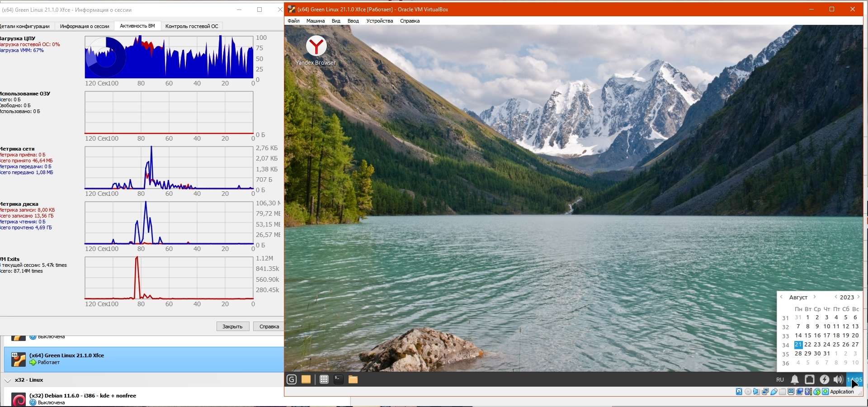The height and width of the screenshot is (407, 868).
Task: Go to previous year in calendar
Action: tap(836, 297)
